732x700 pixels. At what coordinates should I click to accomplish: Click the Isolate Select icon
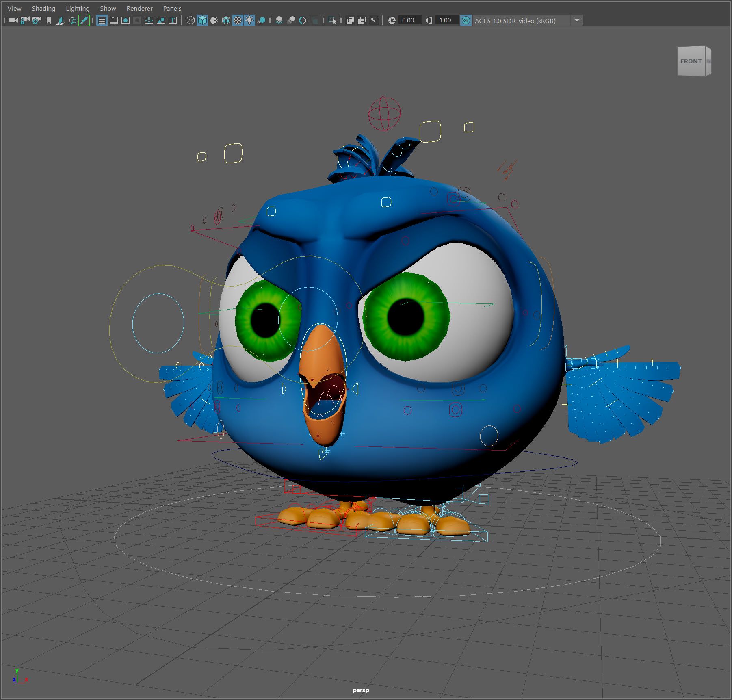coord(332,20)
